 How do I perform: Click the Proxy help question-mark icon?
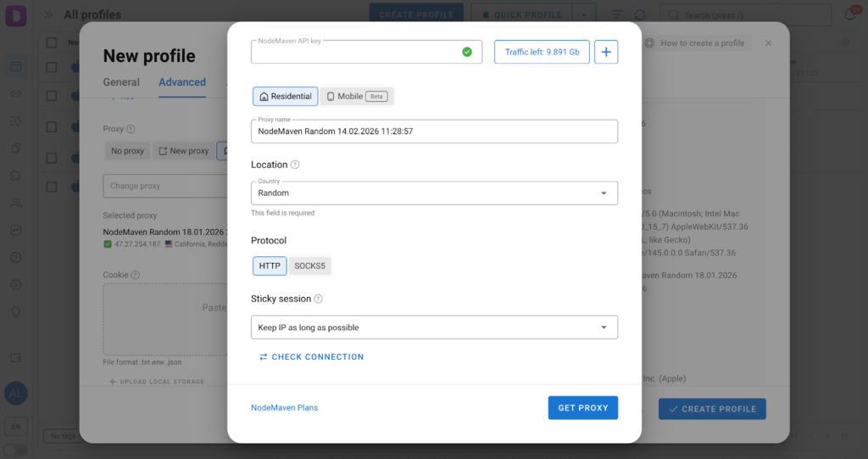(x=131, y=129)
